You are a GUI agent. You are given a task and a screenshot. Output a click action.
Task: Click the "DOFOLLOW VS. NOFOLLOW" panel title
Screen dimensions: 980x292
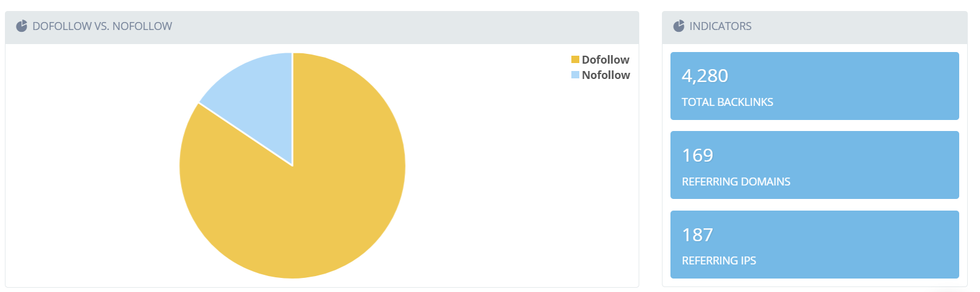(102, 26)
